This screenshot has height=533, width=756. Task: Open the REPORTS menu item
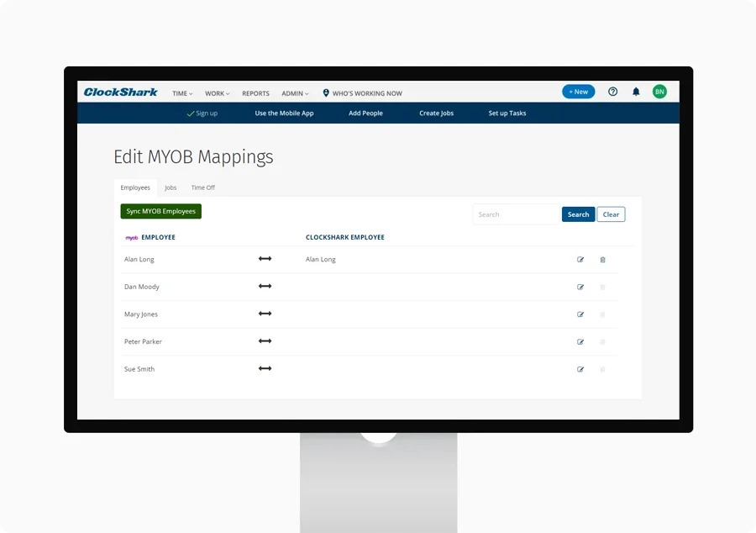coord(255,93)
